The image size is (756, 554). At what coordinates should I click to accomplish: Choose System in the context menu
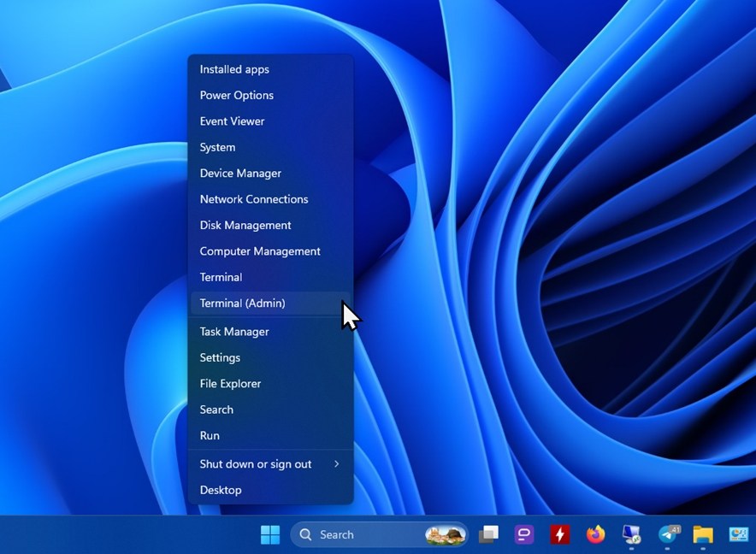click(270, 148)
